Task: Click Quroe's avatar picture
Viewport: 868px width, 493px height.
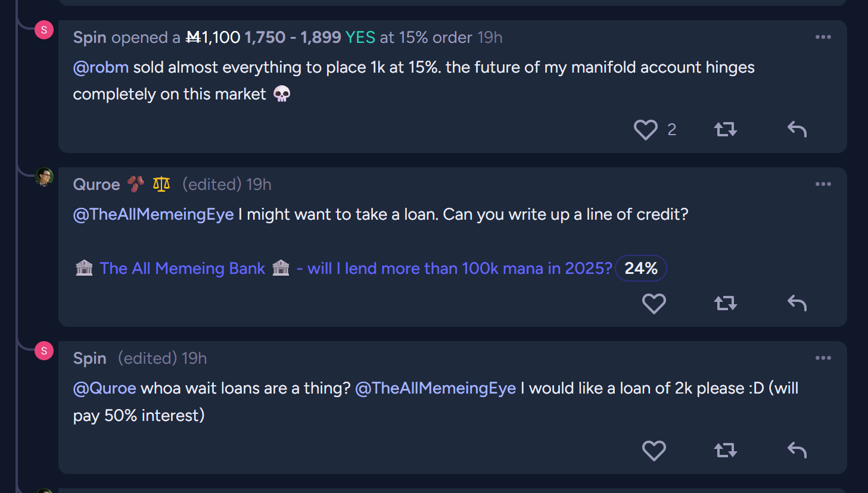Action: coord(44,177)
